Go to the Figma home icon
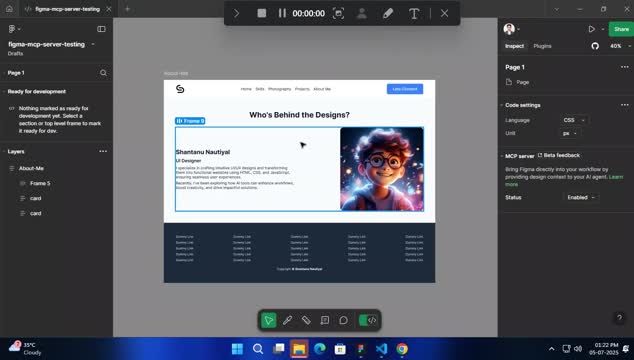The width and height of the screenshot is (634, 360). (x=9, y=9)
